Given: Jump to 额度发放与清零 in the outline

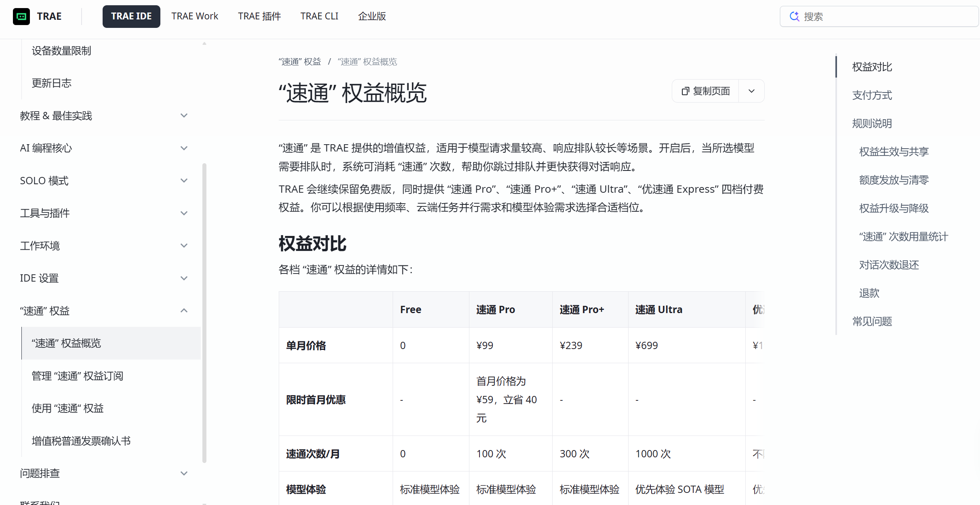Looking at the screenshot, I should tap(894, 180).
